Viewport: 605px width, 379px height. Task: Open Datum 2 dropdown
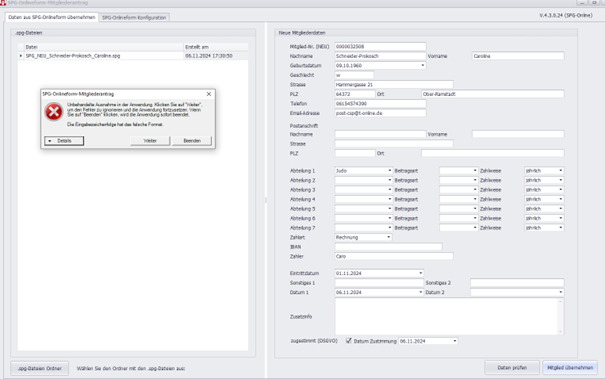pyautogui.click(x=560, y=293)
